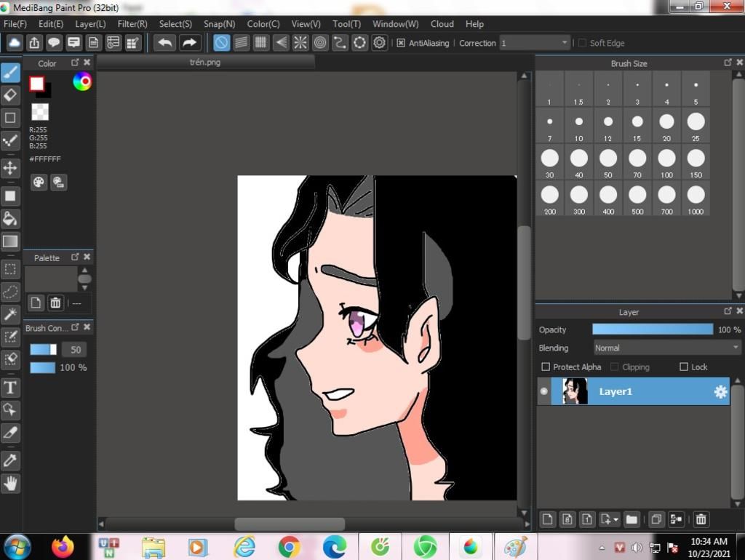This screenshot has height=560, width=745.
Task: Enable the Soft Edge checkbox
Action: (x=582, y=43)
